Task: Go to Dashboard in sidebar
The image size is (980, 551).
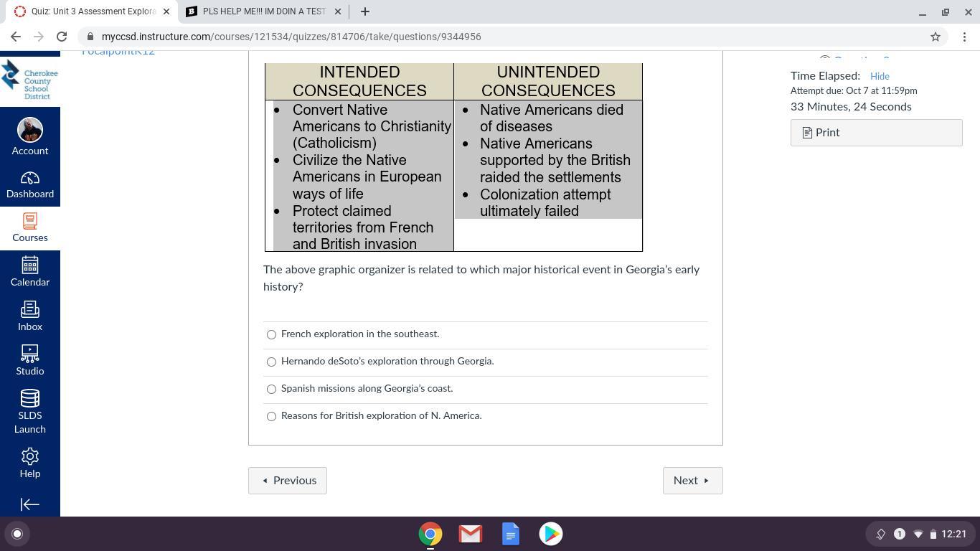Action: (29, 184)
